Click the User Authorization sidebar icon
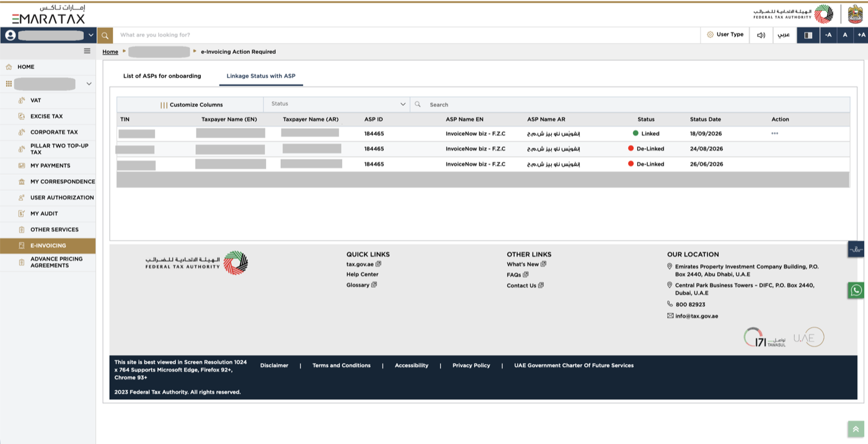This screenshot has height=444, width=868. (21, 198)
